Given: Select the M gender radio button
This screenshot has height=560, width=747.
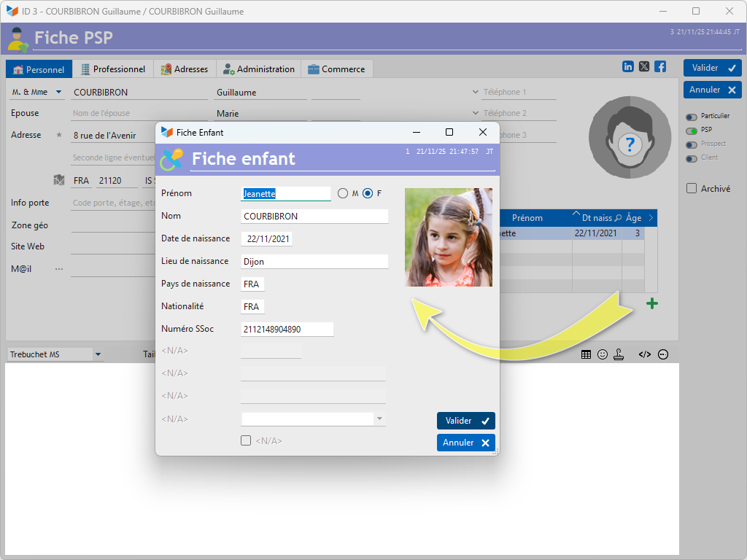Looking at the screenshot, I should 343,193.
